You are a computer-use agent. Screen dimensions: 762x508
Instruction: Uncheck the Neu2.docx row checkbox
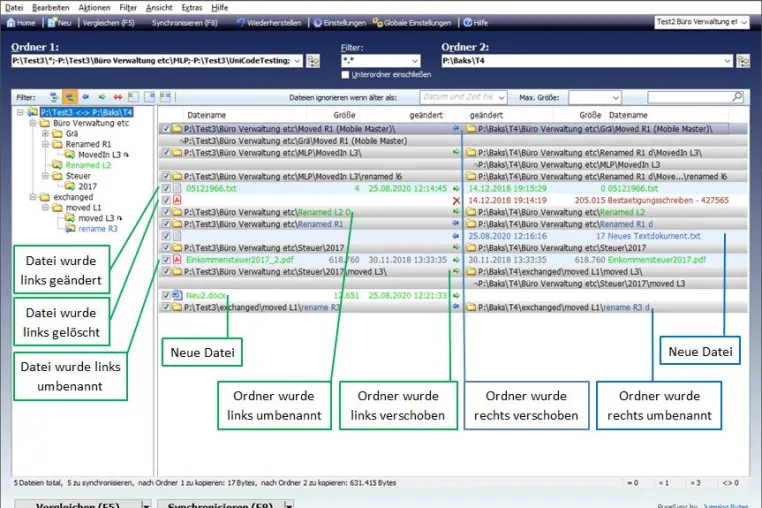click(166, 296)
